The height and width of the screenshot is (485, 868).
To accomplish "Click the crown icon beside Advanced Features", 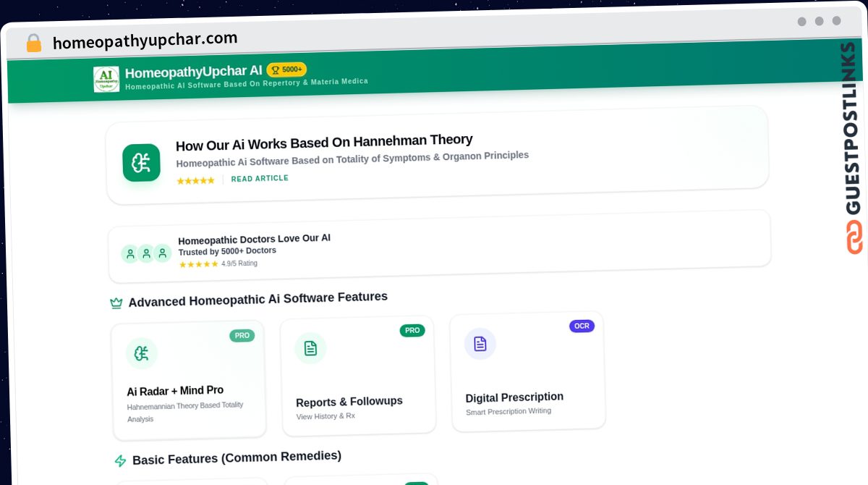I will tap(116, 303).
